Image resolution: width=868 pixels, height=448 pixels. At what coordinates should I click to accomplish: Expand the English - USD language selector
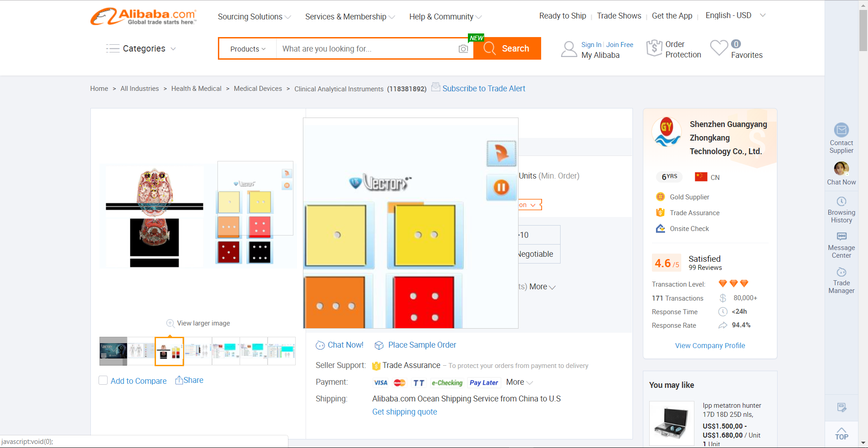(735, 15)
